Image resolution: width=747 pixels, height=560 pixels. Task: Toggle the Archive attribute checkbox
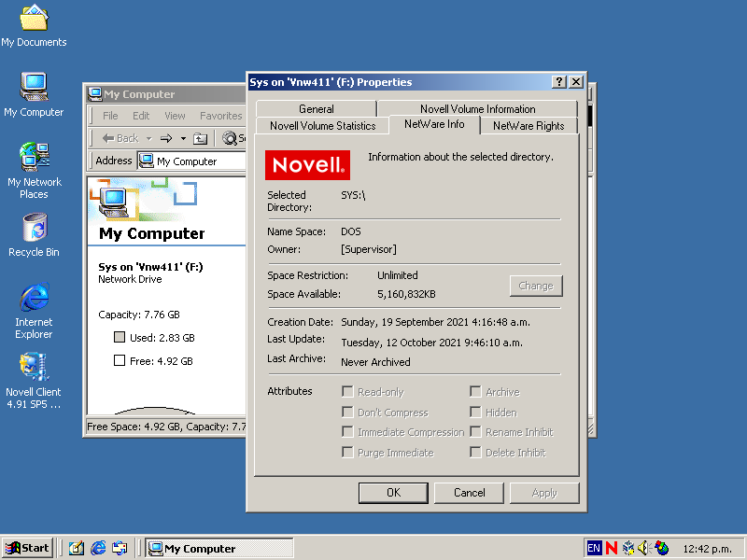pos(475,391)
